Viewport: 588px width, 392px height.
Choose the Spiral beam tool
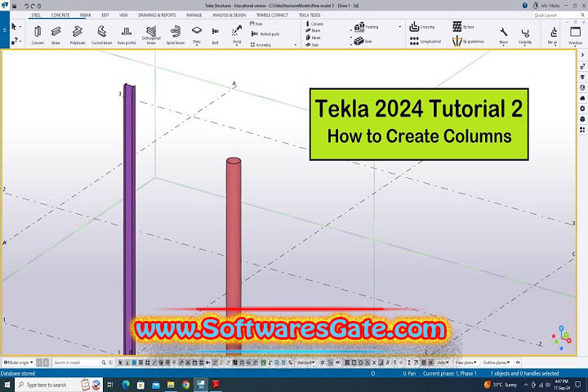click(175, 34)
